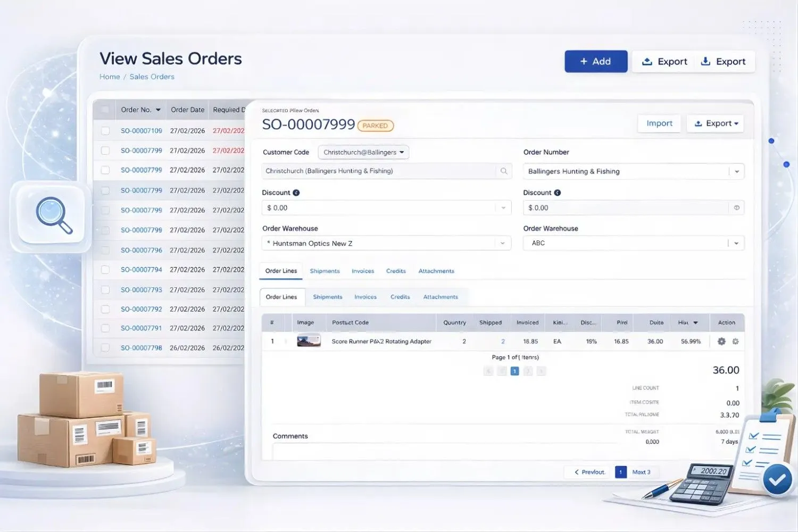
Task: Check the checkbox for order SO-00007109
Action: tap(105, 130)
